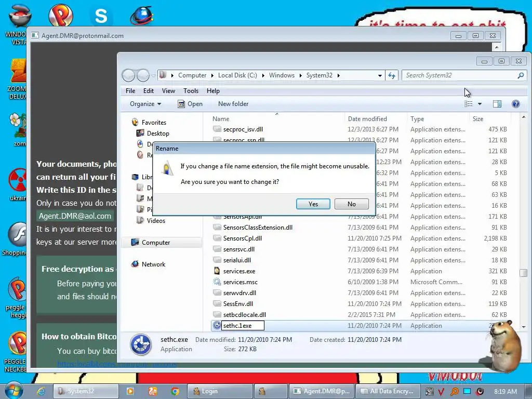Expand arrow after Computer breadcrumb

point(212,75)
